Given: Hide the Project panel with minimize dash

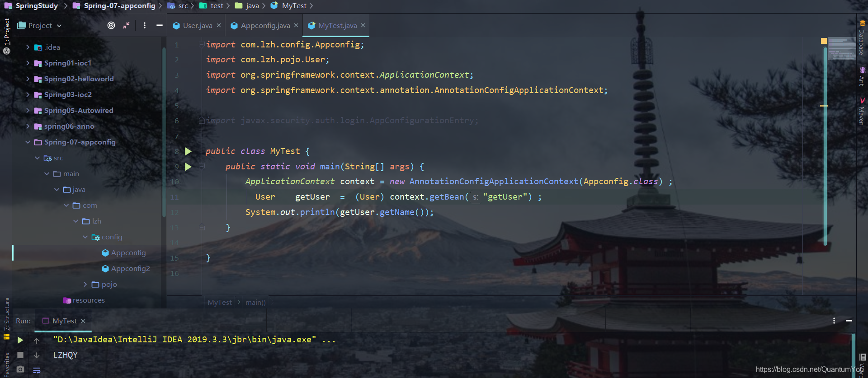Looking at the screenshot, I should [x=160, y=25].
